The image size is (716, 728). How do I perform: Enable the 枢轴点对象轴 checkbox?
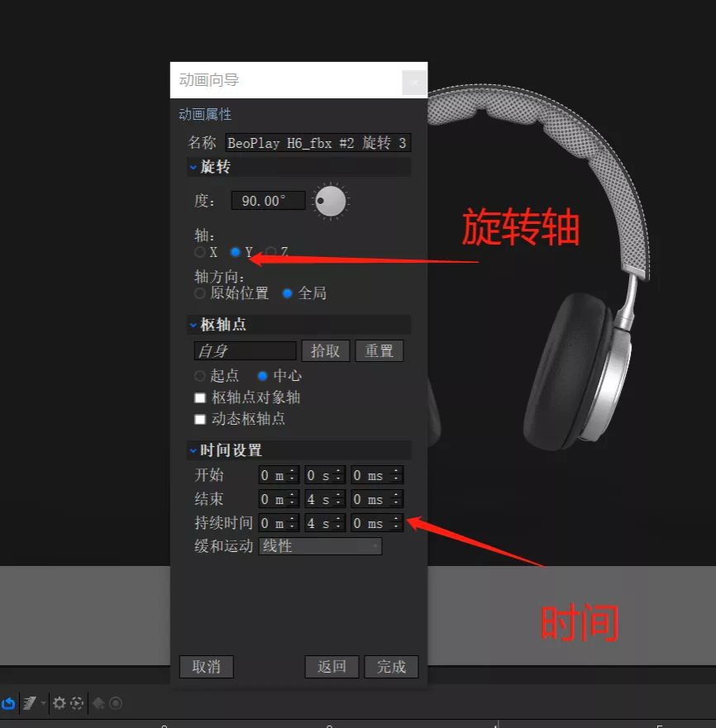pyautogui.click(x=200, y=398)
